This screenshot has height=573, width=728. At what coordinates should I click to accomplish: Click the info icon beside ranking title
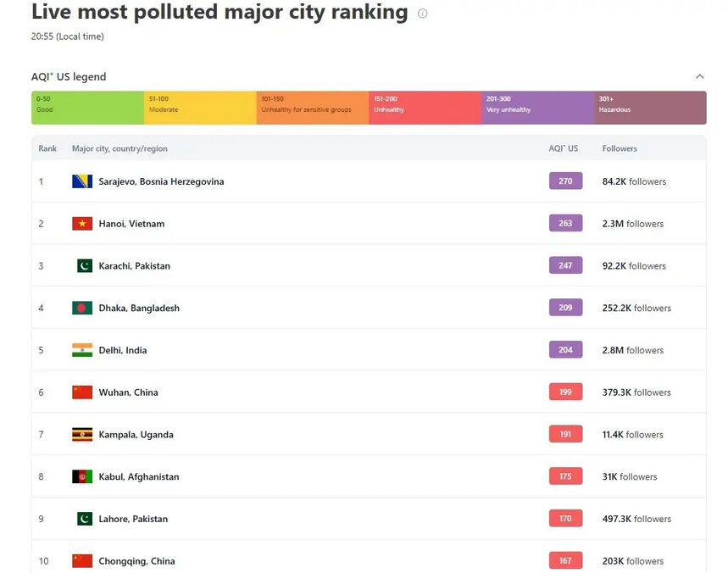pos(423,14)
